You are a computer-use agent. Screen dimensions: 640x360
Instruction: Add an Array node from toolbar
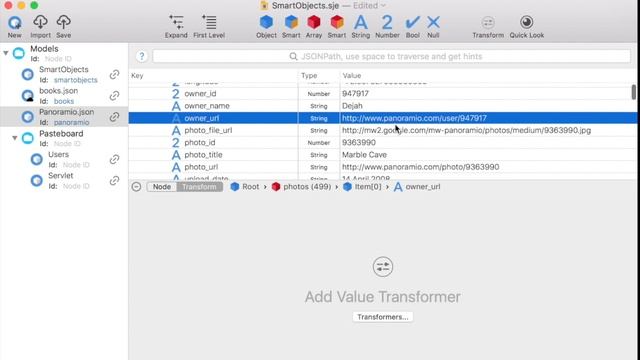[x=314, y=22]
